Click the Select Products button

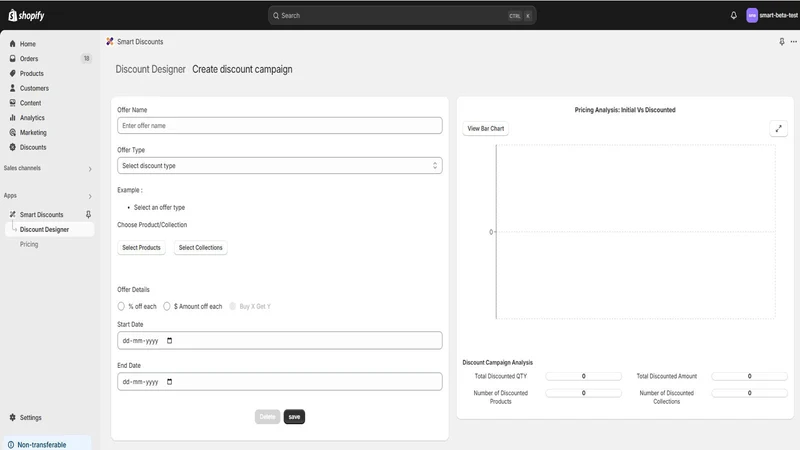point(141,247)
